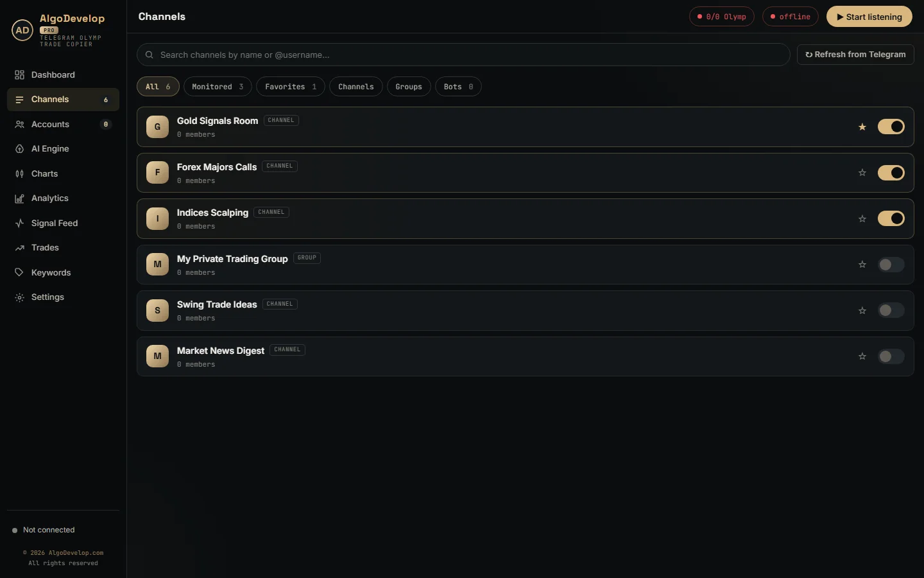924x578 pixels.
Task: Click Start listening button
Action: click(x=869, y=17)
